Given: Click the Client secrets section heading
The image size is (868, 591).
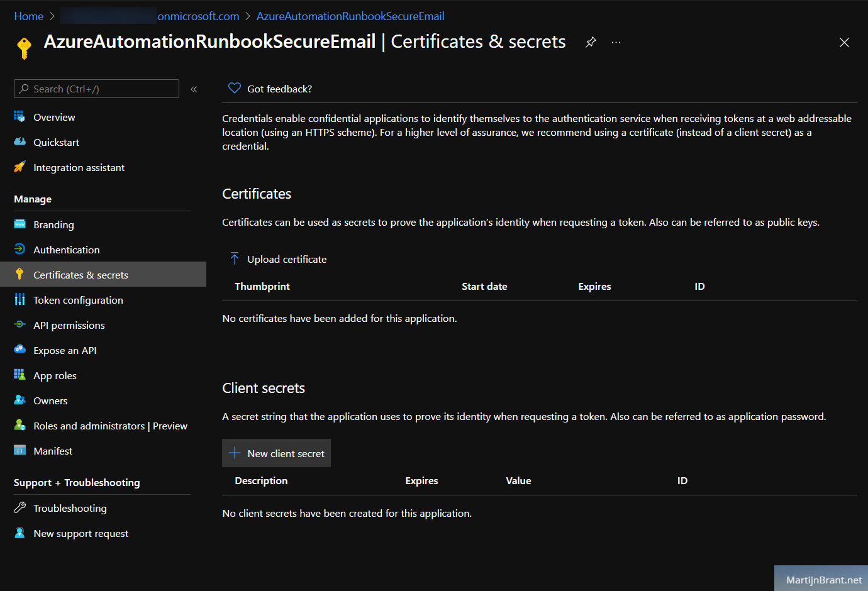Looking at the screenshot, I should (x=264, y=388).
